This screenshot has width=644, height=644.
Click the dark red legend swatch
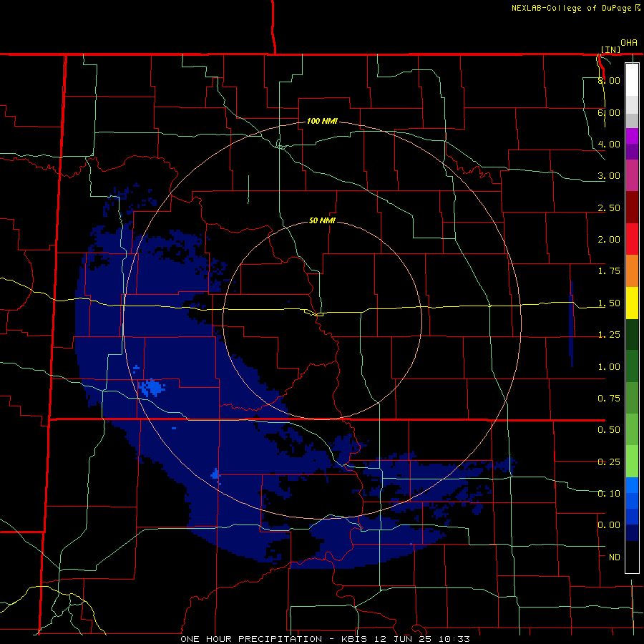(632, 208)
